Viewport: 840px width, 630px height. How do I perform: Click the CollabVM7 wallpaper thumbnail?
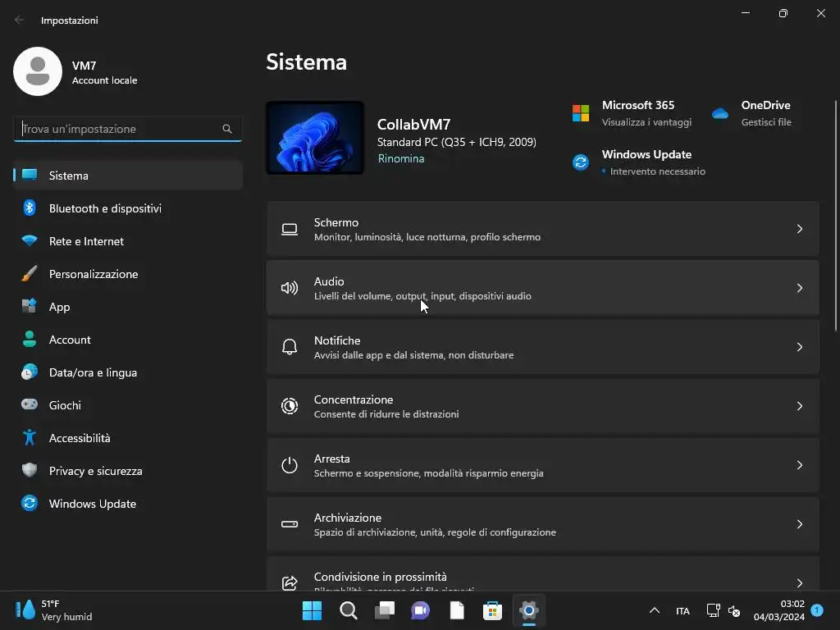pyautogui.click(x=315, y=138)
